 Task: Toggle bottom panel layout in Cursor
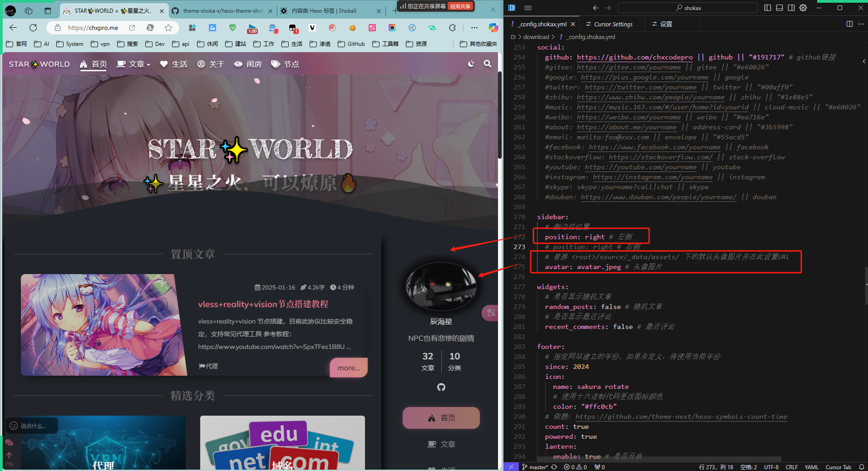click(x=779, y=8)
